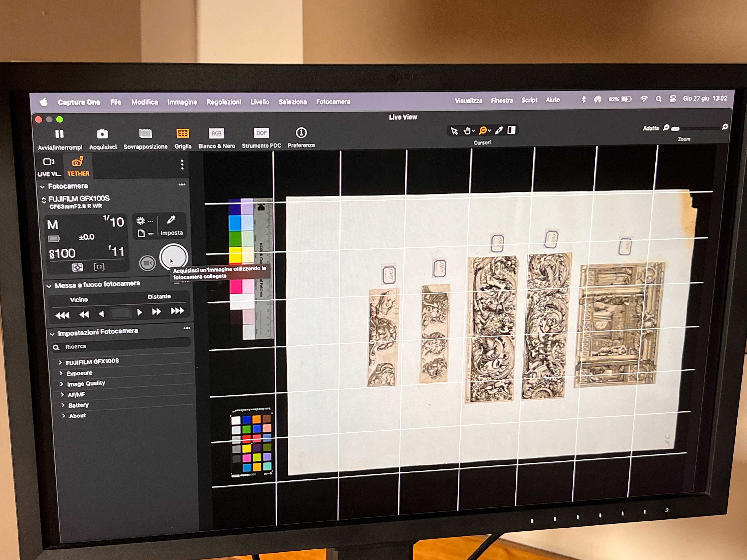747x560 pixels.
Task: Toggle the Griglia grid overlay
Action: 183,133
